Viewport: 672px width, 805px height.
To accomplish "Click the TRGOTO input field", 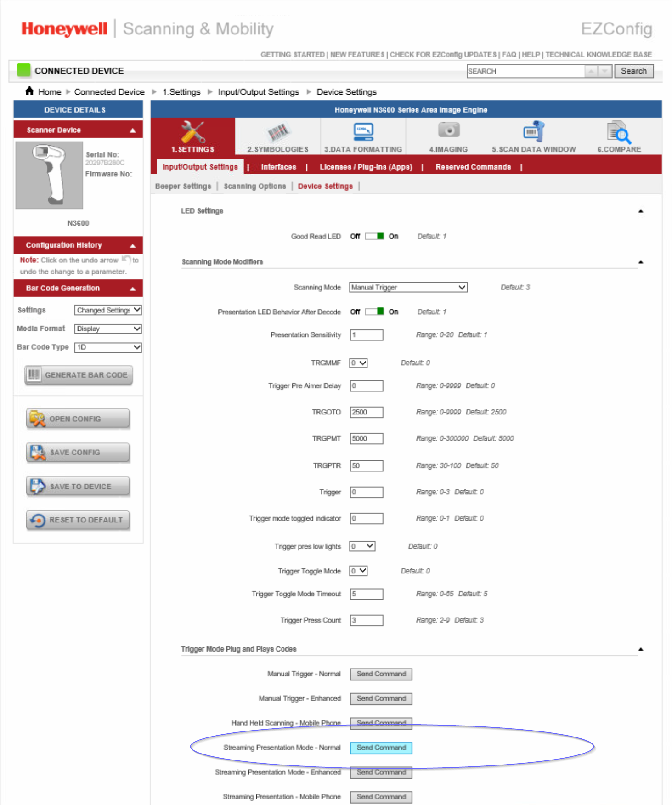I will coord(366,412).
